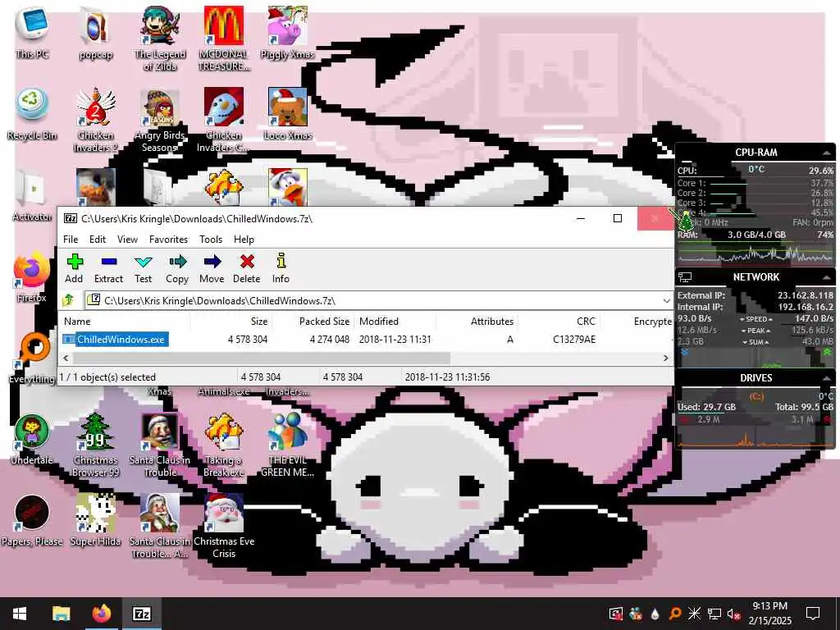Collapse the CPU-RAM widget panel

[x=827, y=153]
